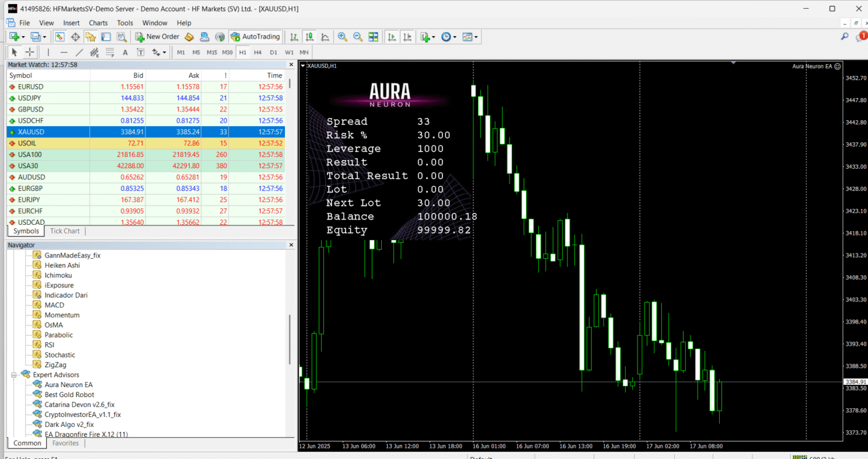
Task: Open MetaEditor yellow book icon
Action: click(x=189, y=37)
